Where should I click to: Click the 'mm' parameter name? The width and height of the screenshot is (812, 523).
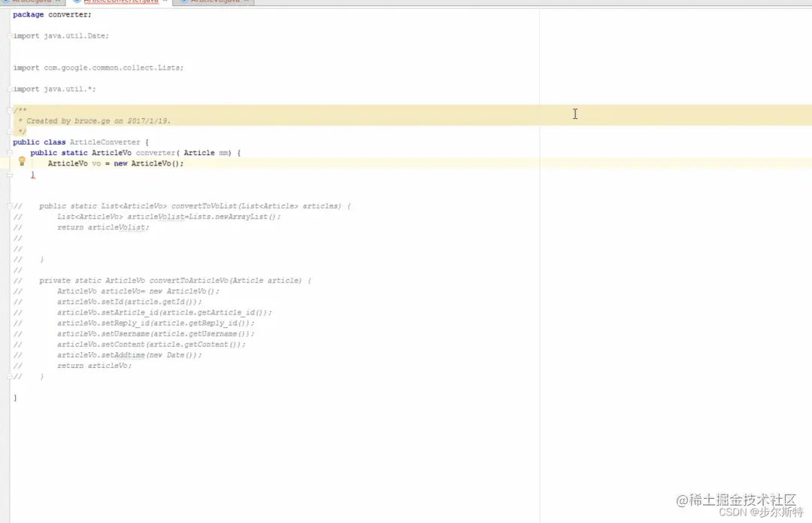224,153
